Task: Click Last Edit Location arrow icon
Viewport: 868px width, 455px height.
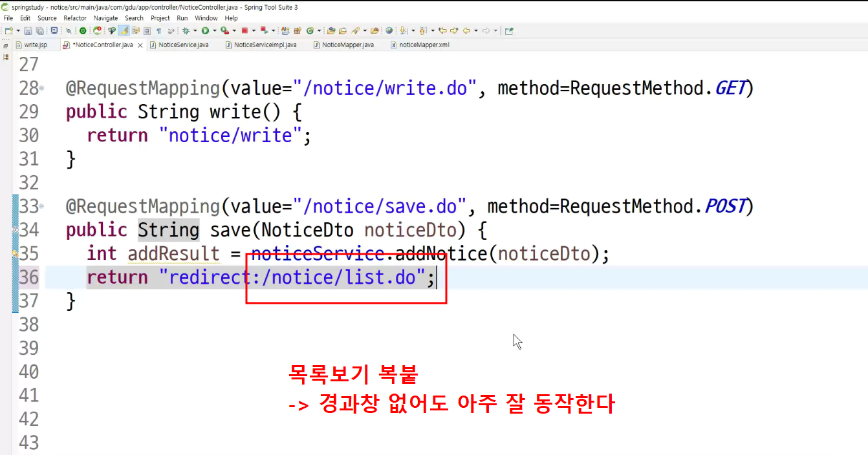Action: [443, 30]
